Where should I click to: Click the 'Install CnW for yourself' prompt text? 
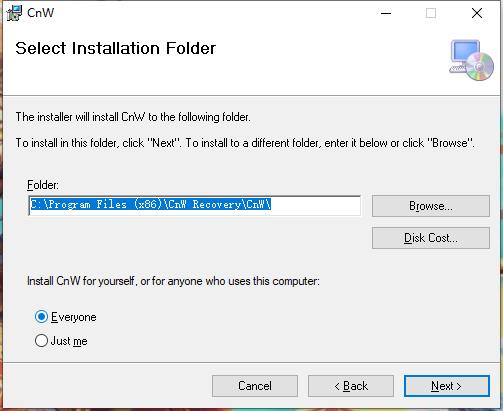(x=173, y=281)
